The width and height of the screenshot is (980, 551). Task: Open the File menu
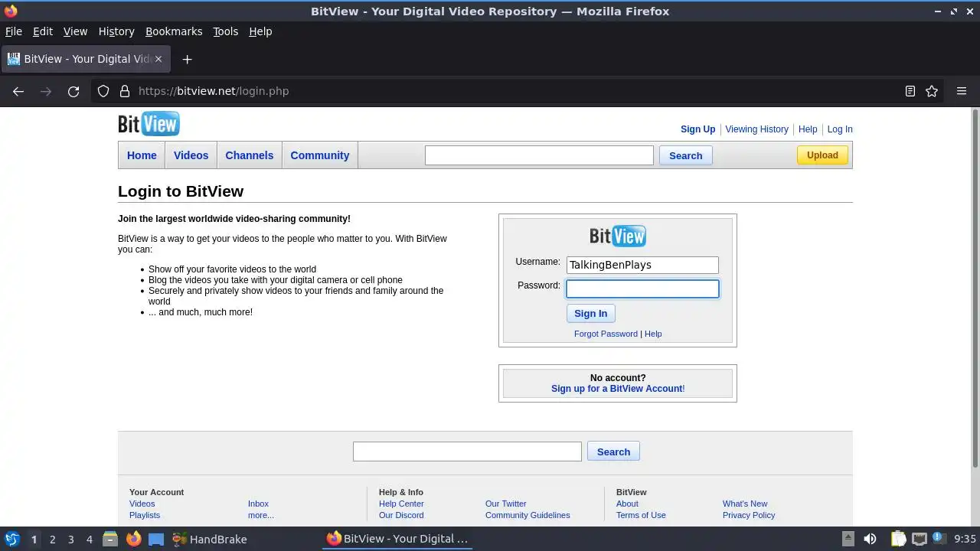[14, 31]
